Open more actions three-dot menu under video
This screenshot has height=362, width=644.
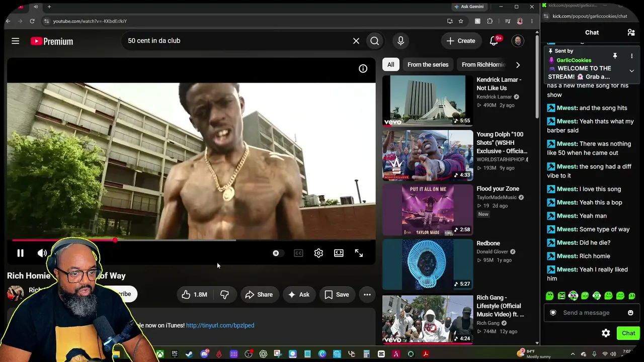point(367,295)
